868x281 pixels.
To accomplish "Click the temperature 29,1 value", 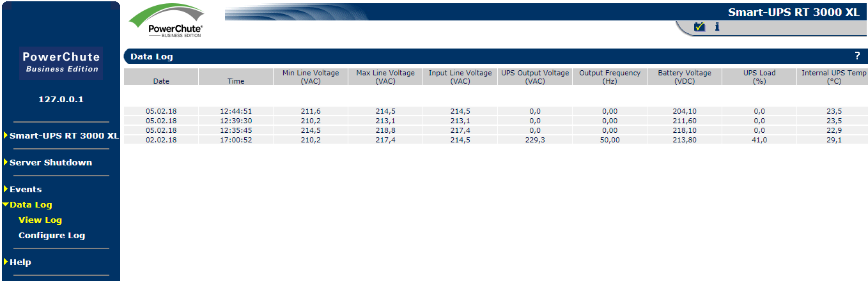I will click(833, 140).
